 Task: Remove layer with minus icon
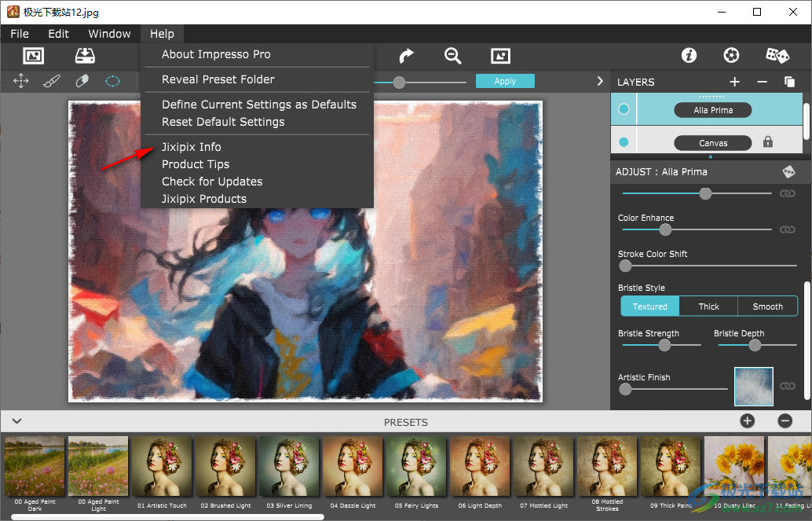pyautogui.click(x=762, y=82)
